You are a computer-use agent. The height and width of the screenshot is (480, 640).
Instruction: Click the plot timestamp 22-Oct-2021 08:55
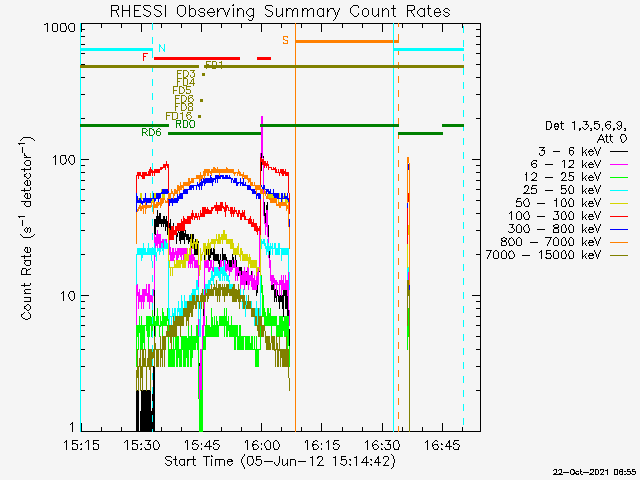click(594, 472)
